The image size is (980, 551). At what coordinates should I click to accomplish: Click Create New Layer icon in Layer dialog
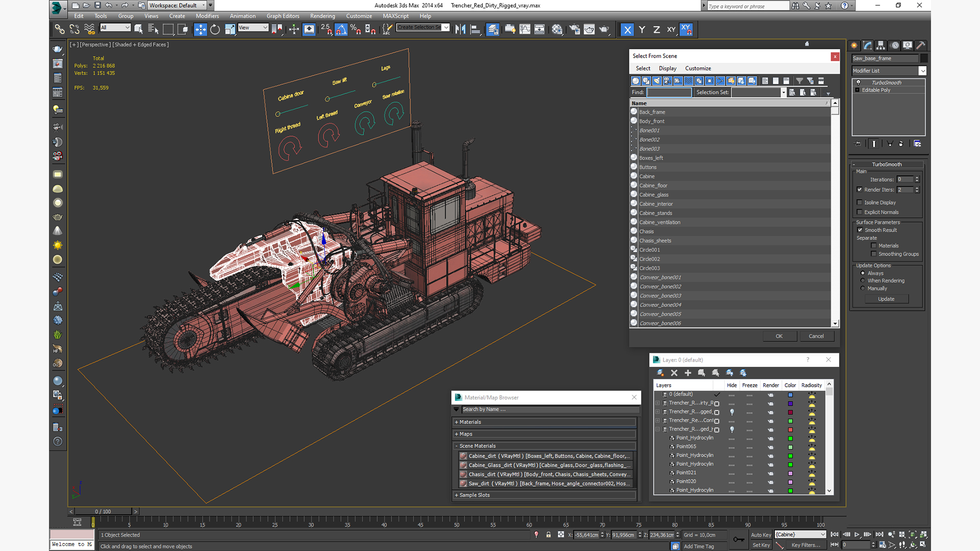pos(660,373)
